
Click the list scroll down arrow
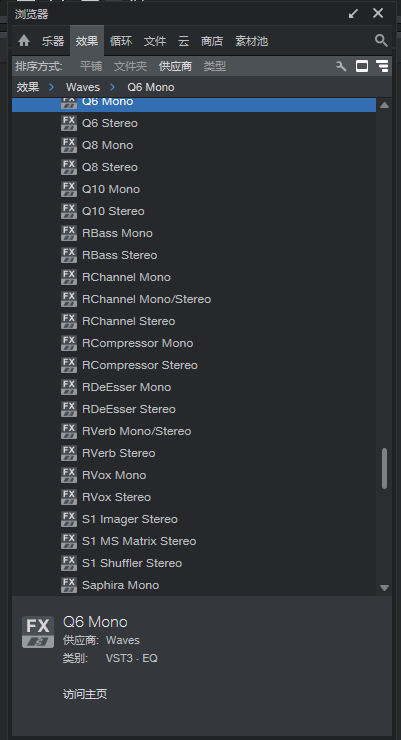(x=384, y=588)
